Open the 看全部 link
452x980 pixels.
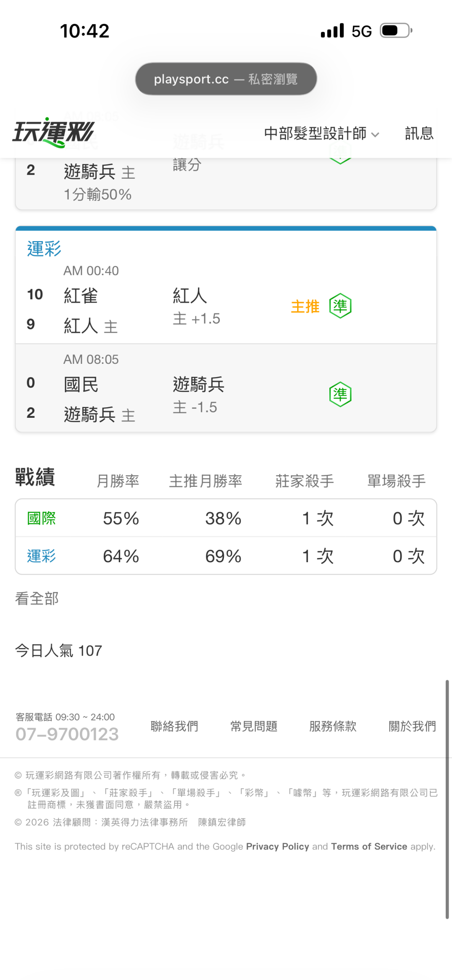point(37,598)
